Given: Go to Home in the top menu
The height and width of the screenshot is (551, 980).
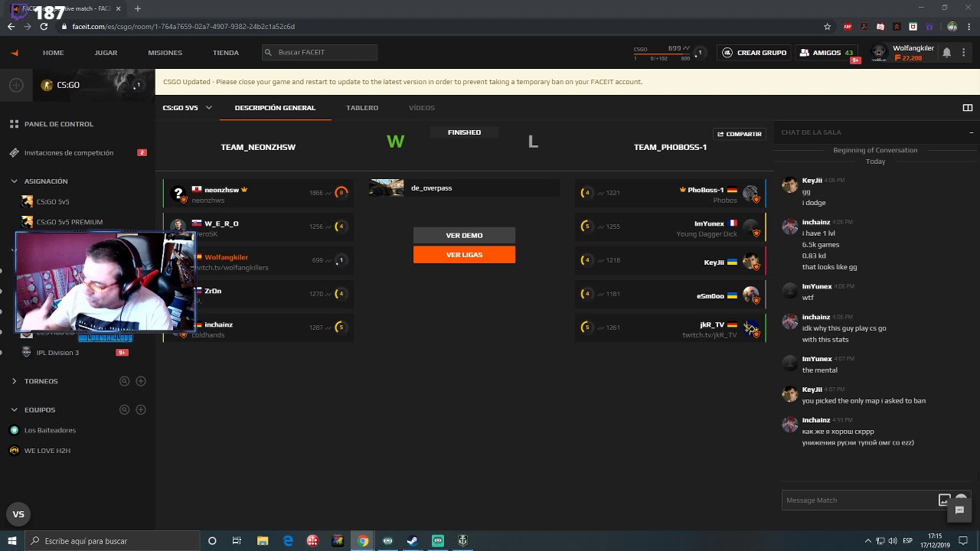Looking at the screenshot, I should coord(54,53).
